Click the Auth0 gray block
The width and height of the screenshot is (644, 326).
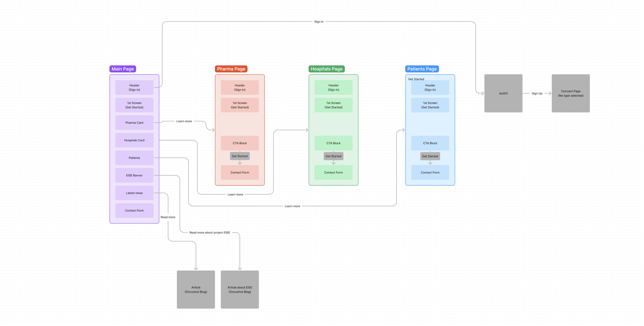coord(503,93)
